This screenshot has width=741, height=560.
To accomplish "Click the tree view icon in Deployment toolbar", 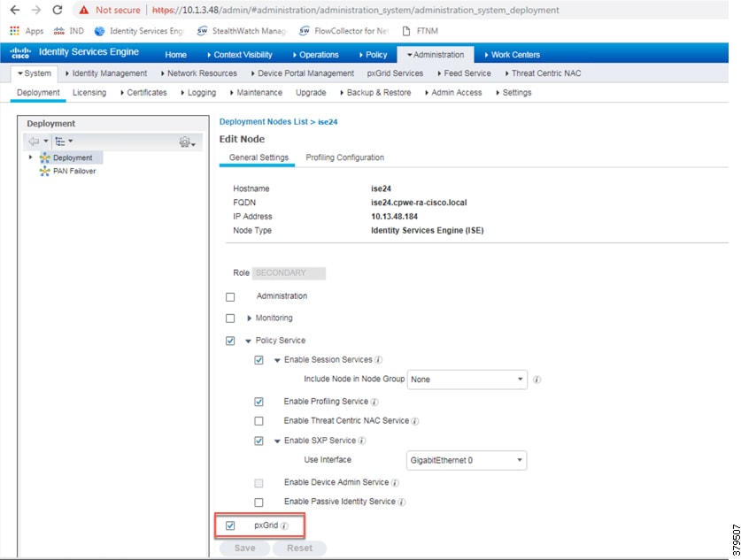I will [60, 142].
